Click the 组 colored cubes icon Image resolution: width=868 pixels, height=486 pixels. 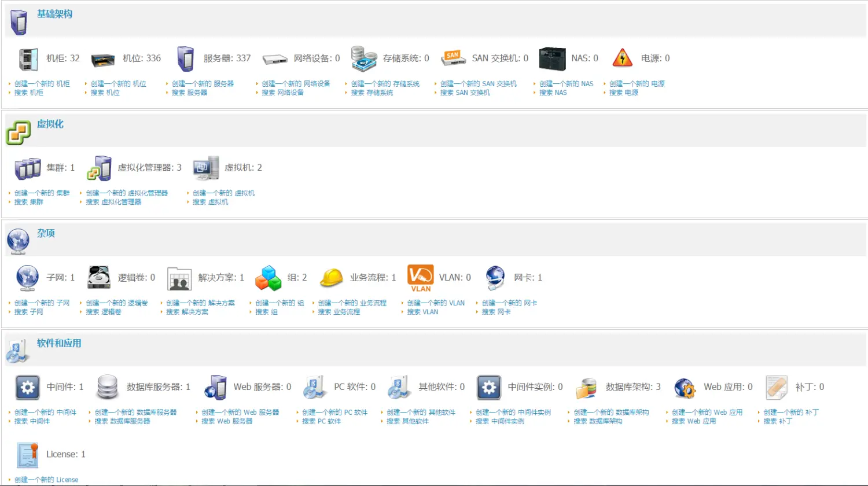[269, 278]
